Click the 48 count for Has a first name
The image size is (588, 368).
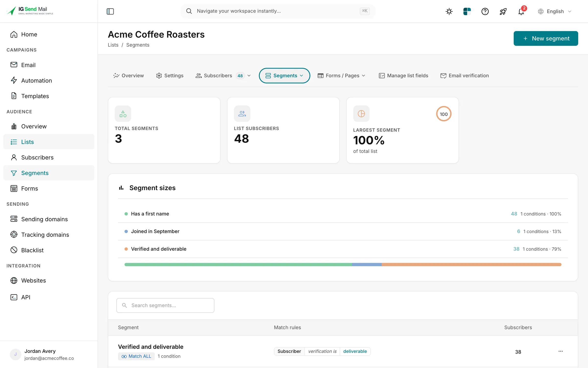coord(514,214)
